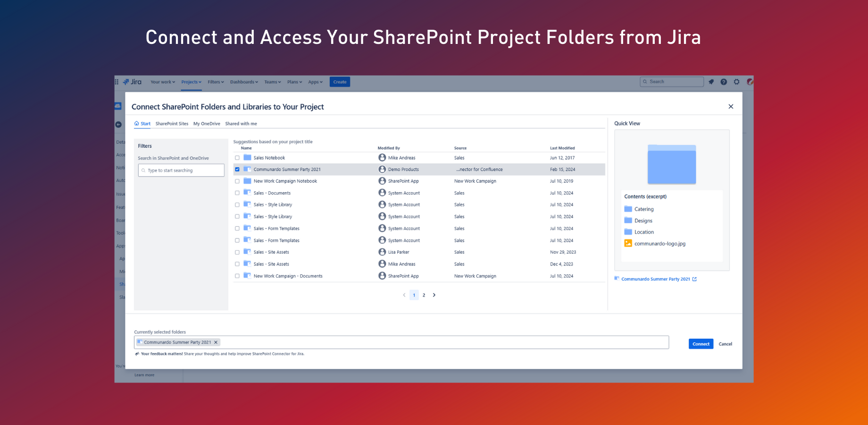
Task: Open the Projects dropdown menu
Action: pyautogui.click(x=191, y=82)
